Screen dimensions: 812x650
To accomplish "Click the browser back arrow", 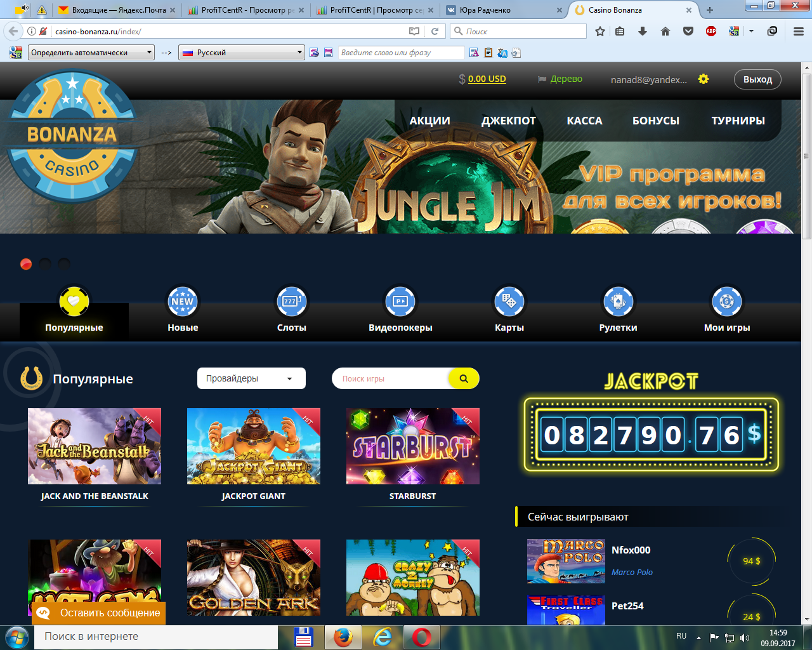I will tap(13, 31).
